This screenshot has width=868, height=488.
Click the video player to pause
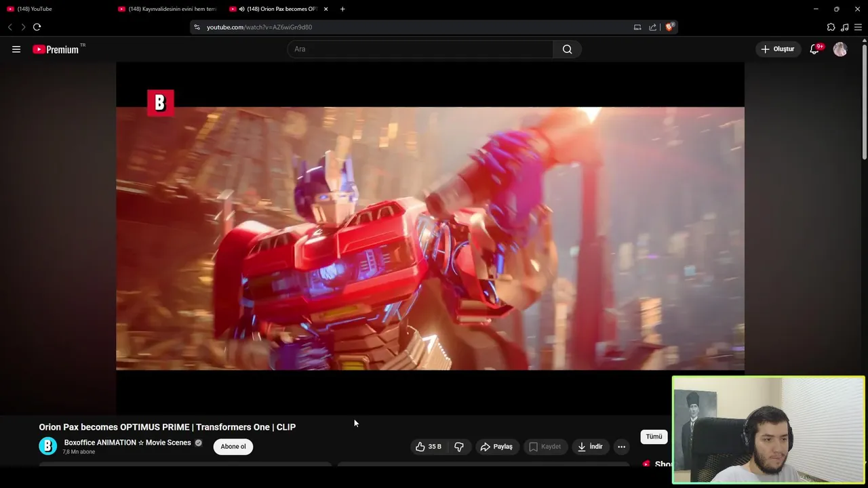tap(430, 238)
